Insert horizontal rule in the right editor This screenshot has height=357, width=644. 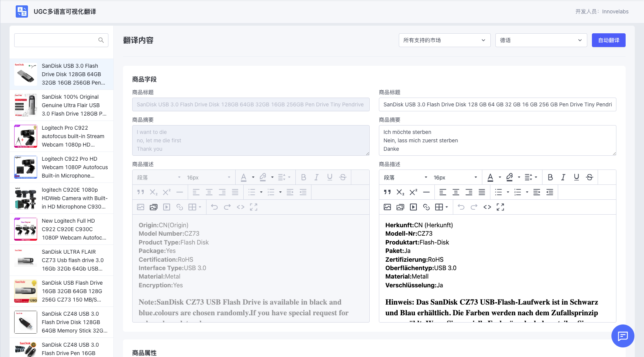coord(426,192)
